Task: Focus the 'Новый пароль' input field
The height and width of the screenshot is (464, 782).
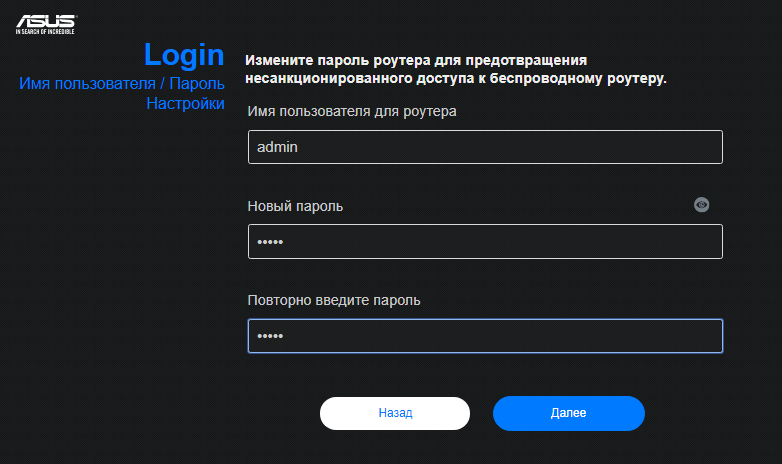Action: click(x=485, y=242)
